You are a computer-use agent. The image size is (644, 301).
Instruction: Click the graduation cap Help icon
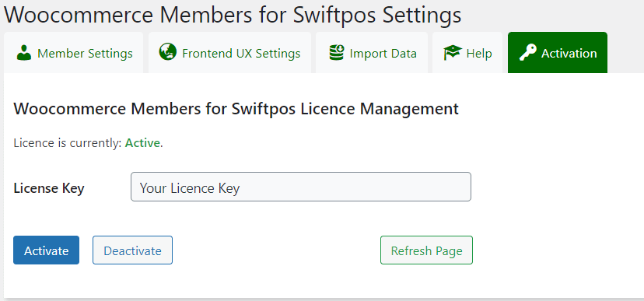tap(453, 53)
